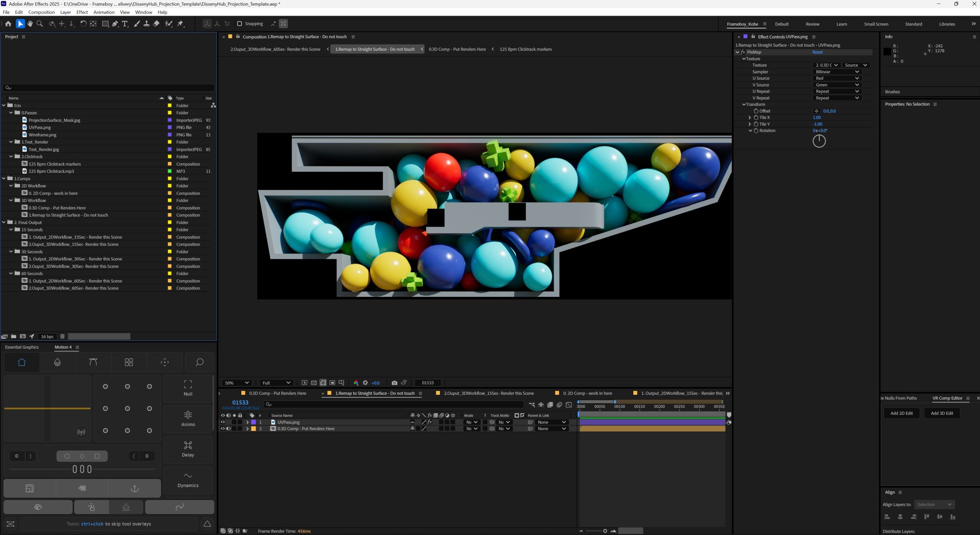This screenshot has width=980, height=535.
Task: Switch to 0.2D Comp - work in here tab
Action: (x=587, y=393)
